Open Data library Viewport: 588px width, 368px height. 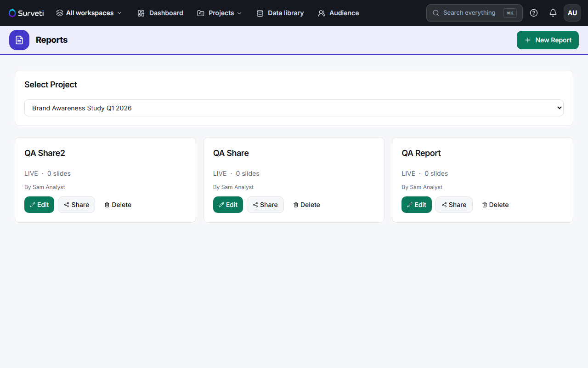point(280,13)
